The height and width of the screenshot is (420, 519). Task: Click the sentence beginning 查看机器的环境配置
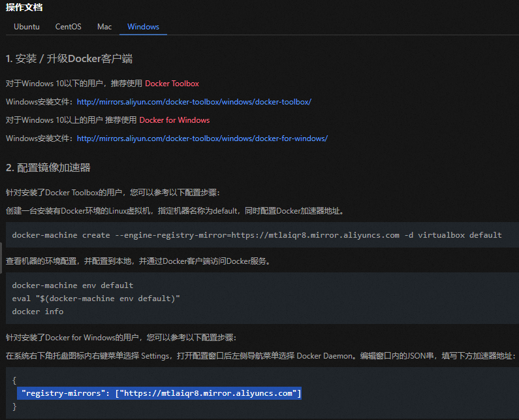[139, 261]
